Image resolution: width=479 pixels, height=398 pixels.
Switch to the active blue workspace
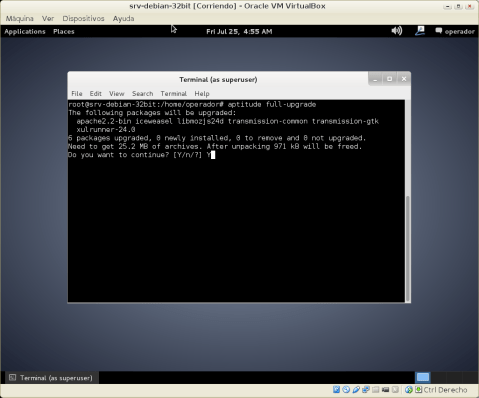pos(423,377)
